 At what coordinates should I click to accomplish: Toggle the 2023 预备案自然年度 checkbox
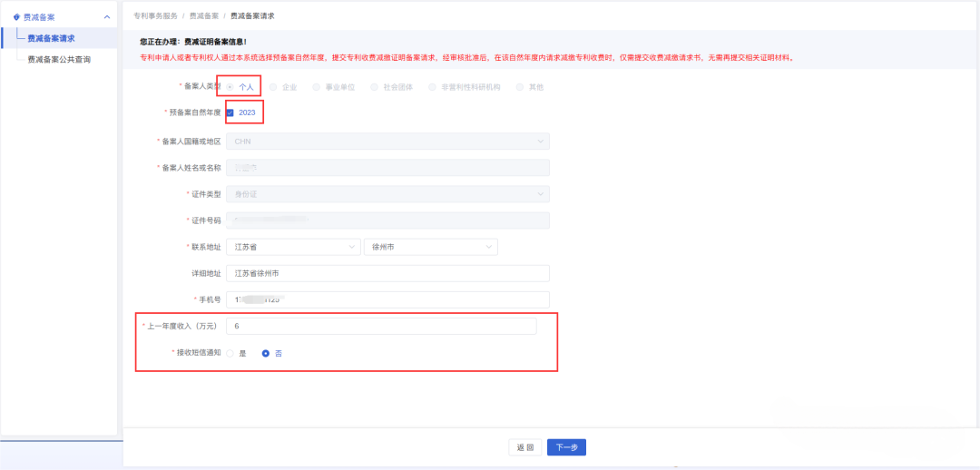pyautogui.click(x=230, y=113)
